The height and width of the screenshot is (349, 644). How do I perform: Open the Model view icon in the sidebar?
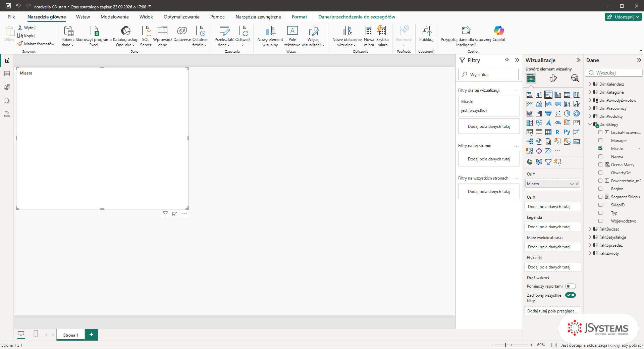7,87
